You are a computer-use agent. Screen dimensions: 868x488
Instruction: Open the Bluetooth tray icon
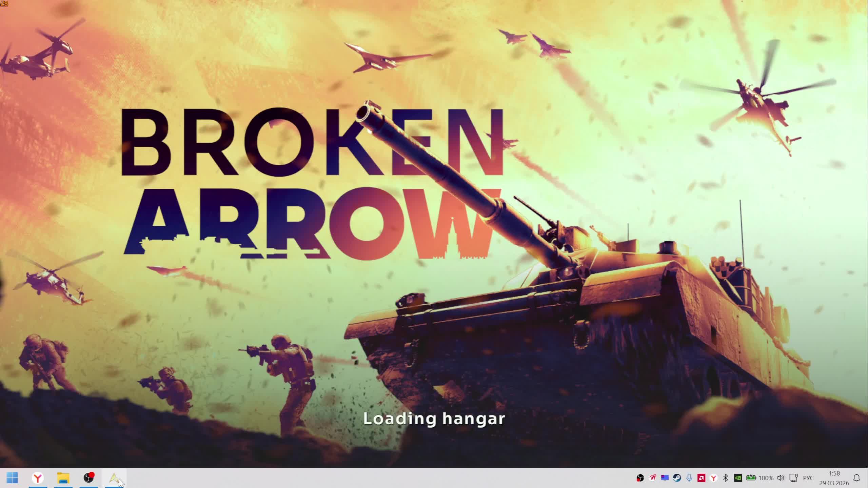coord(726,478)
